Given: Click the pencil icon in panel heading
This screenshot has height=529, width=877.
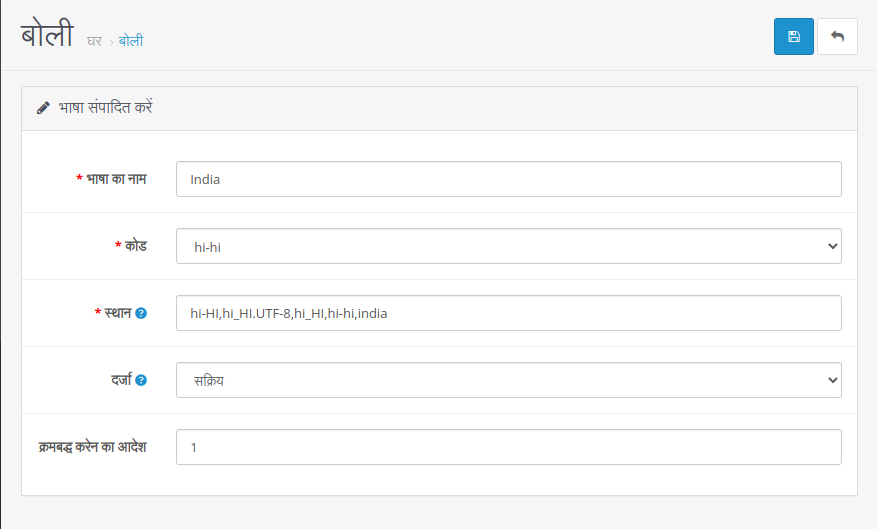Looking at the screenshot, I should (x=43, y=108).
